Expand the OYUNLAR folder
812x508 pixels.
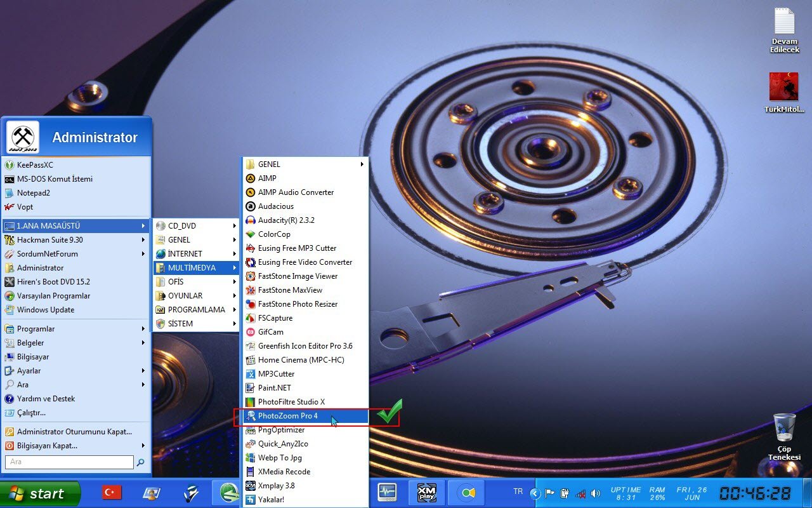click(196, 296)
